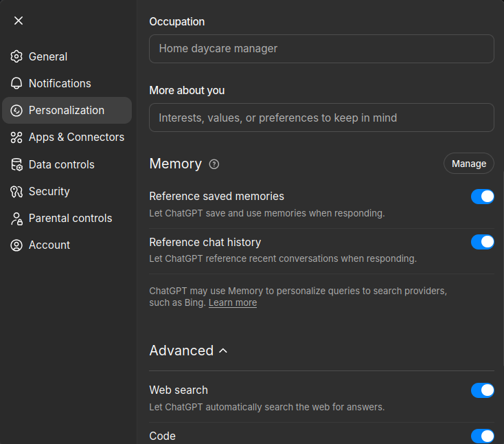Toggle the Web search switch
504x444 pixels.
point(482,390)
